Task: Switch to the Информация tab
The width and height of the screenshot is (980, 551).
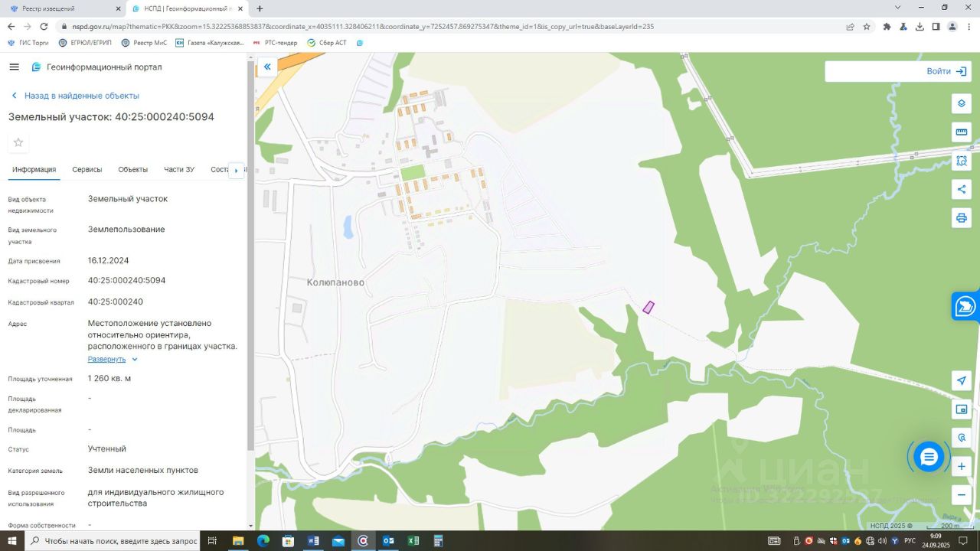Action: point(34,169)
